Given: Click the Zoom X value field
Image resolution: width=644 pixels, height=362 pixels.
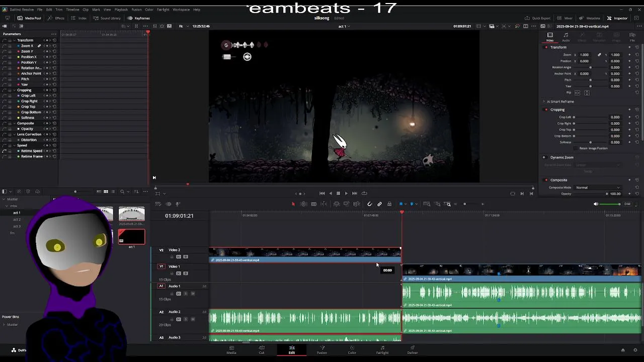Looking at the screenshot, I should pyautogui.click(x=584, y=55).
